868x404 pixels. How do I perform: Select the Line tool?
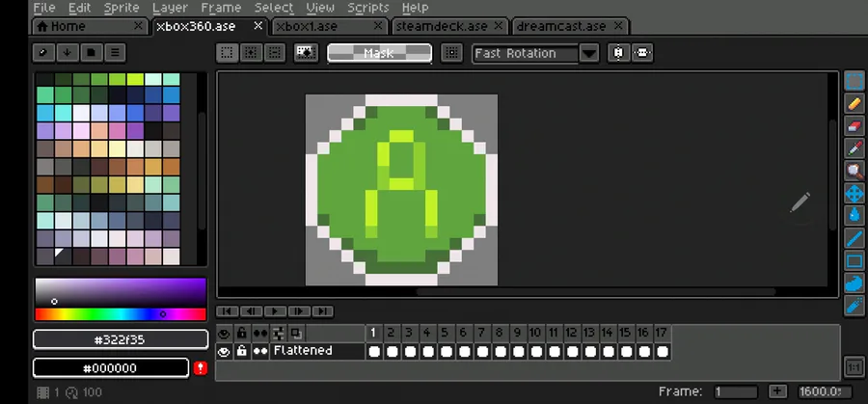pos(854,238)
